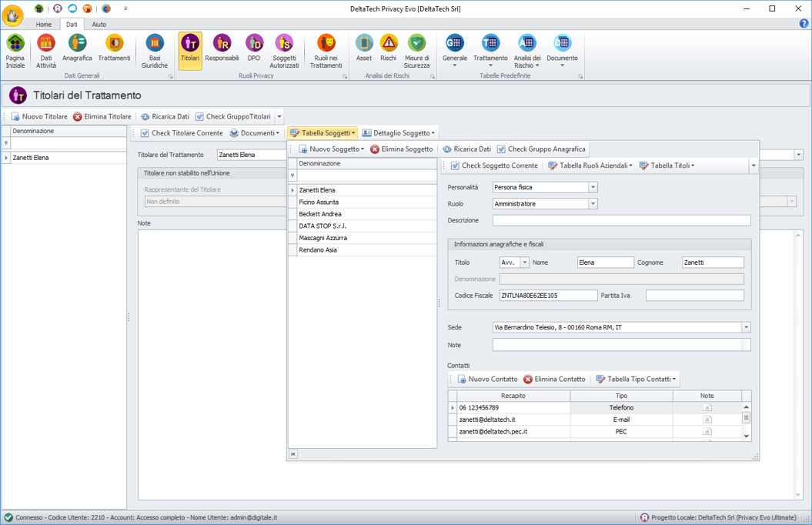Add a contact with Nuovo Contatto
812x525 pixels.
click(488, 379)
